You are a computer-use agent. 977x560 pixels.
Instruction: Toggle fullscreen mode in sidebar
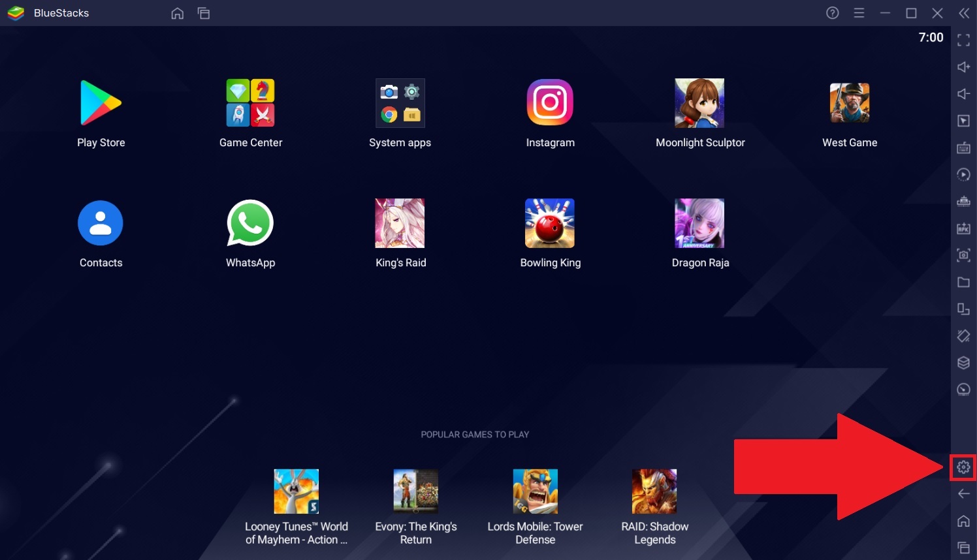963,40
